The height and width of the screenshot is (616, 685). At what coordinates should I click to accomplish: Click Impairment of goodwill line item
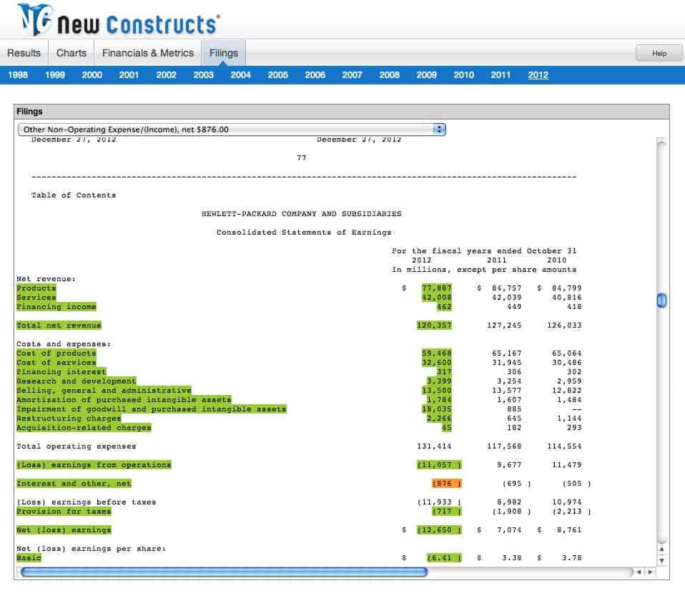pyautogui.click(x=152, y=409)
